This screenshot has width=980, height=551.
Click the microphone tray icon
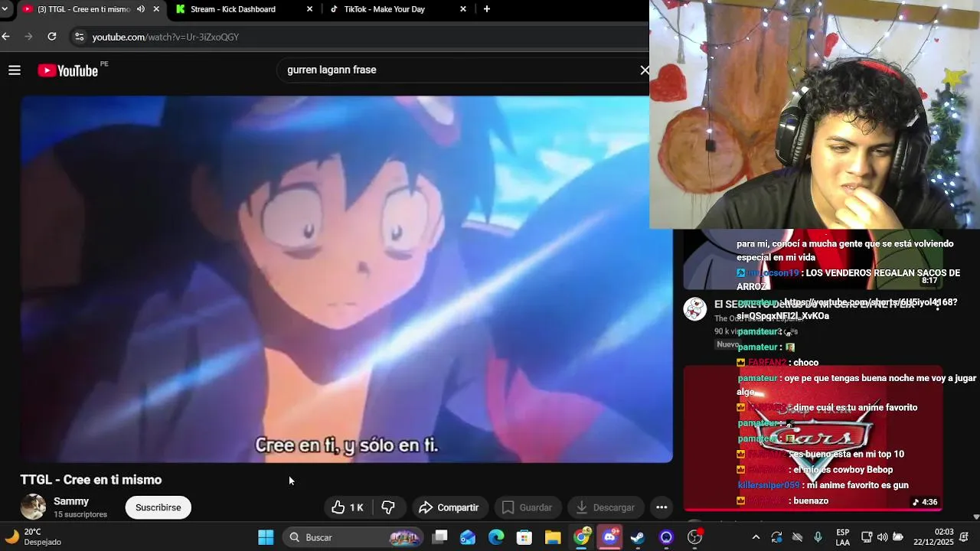click(x=818, y=537)
